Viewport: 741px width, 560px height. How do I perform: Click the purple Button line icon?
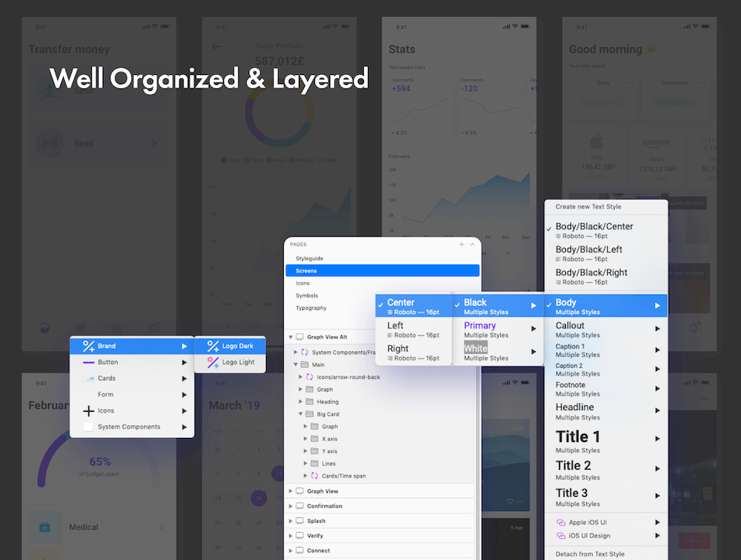88,362
